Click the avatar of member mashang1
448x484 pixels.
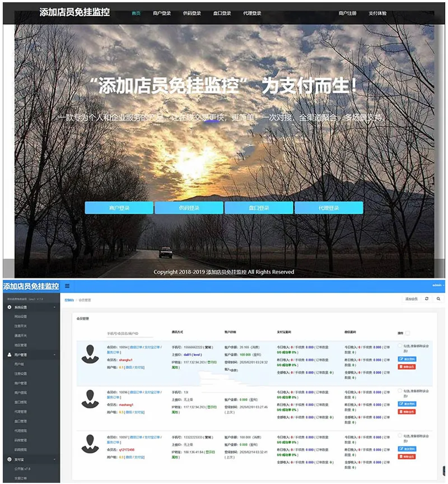[x=90, y=399]
